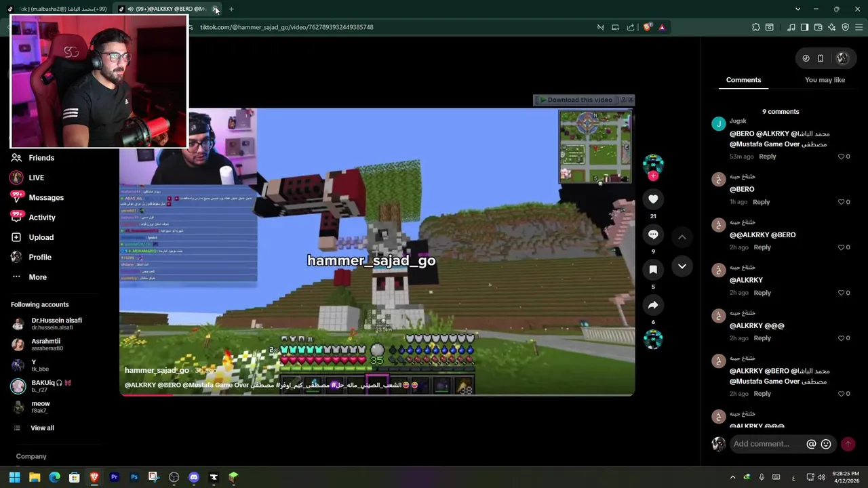Follow creator with the red plus badge
Screen dimensions: 868x488
[x=653, y=176]
